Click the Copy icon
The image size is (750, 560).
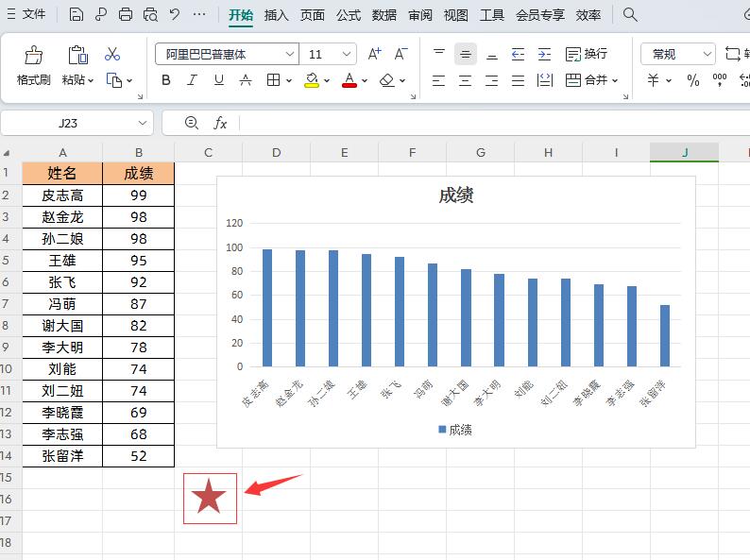click(114, 80)
